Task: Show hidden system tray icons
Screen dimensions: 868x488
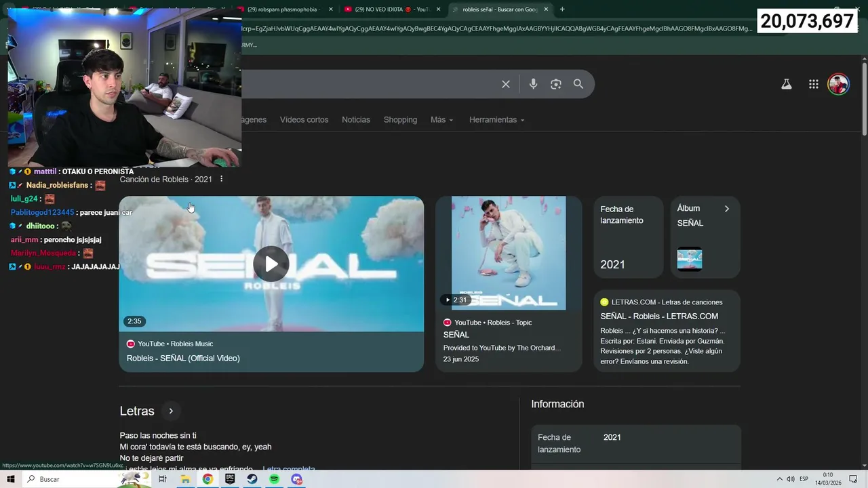Action: coord(779,479)
